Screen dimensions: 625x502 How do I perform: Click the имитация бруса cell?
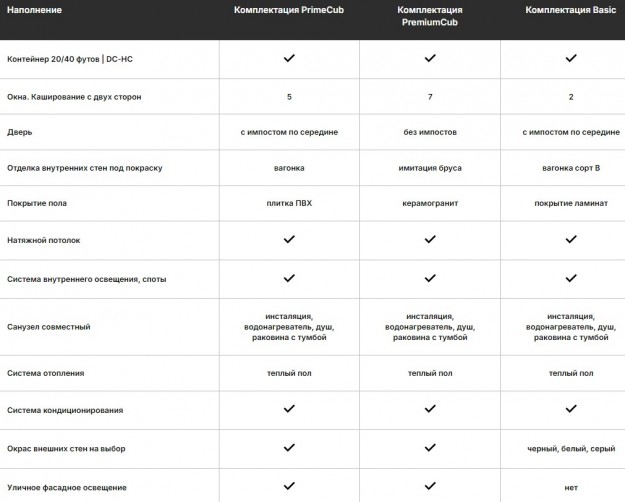[430, 168]
